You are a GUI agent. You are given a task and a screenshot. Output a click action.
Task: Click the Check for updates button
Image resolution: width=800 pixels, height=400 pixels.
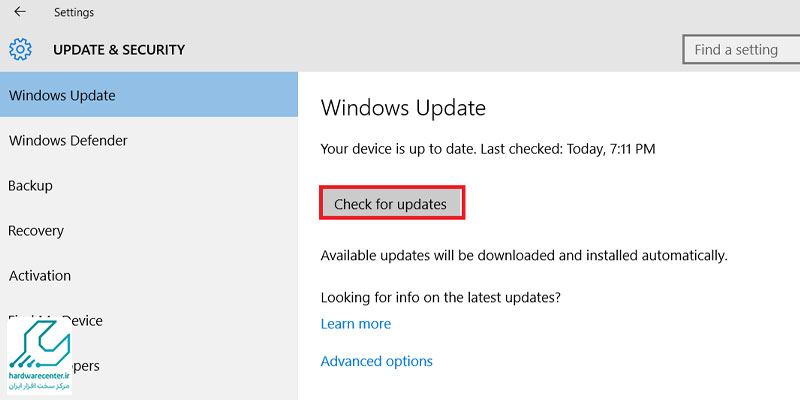(x=391, y=204)
